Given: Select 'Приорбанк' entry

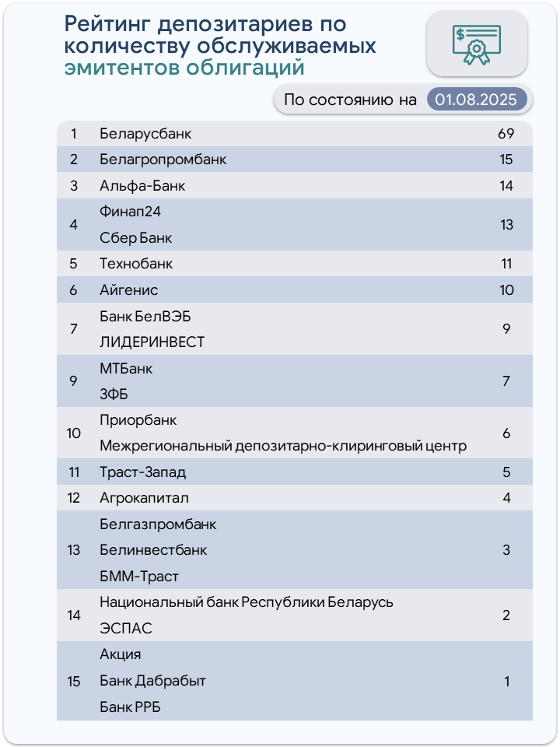Looking at the screenshot, I should pyautogui.click(x=138, y=420).
